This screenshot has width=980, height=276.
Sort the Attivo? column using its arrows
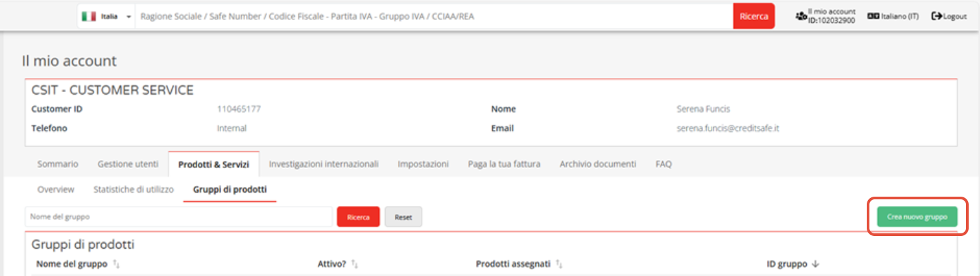coord(354,265)
